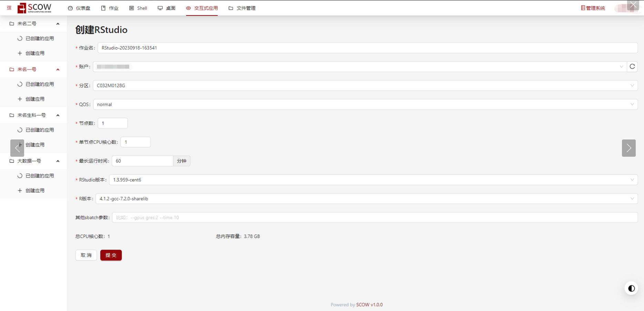This screenshot has width=644, height=311.
Task: Click the 大数据一号 folder icon
Action: [x=12, y=161]
